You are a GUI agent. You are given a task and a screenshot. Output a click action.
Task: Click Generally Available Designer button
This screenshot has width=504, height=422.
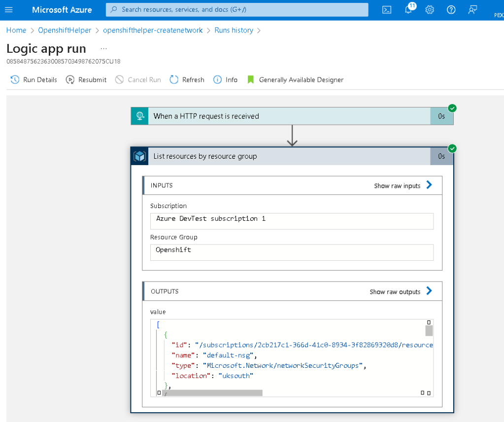tap(296, 79)
